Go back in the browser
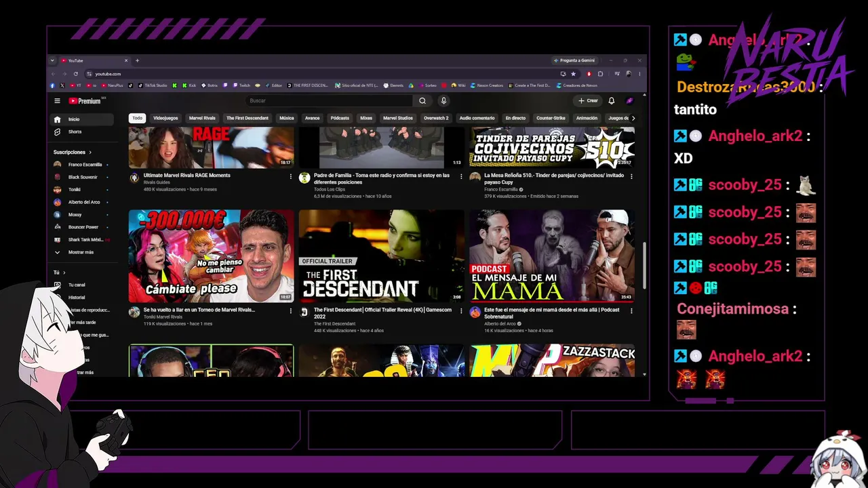The image size is (868, 488). pos(54,74)
